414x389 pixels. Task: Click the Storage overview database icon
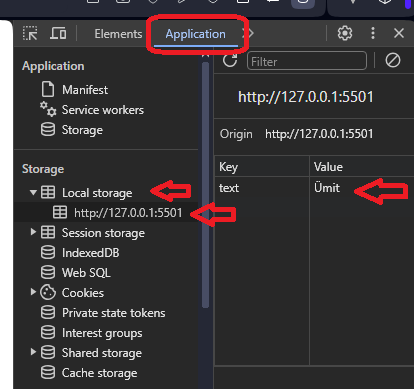point(48,129)
